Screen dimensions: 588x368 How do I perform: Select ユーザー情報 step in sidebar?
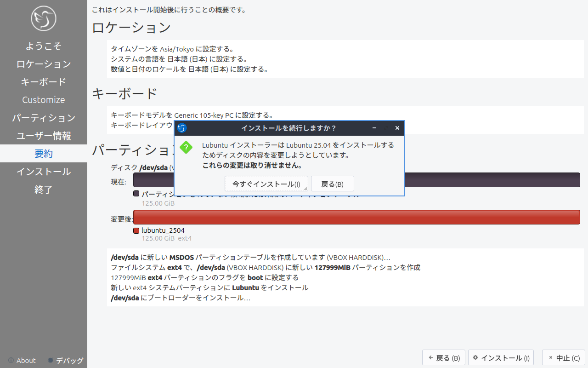pyautogui.click(x=44, y=136)
